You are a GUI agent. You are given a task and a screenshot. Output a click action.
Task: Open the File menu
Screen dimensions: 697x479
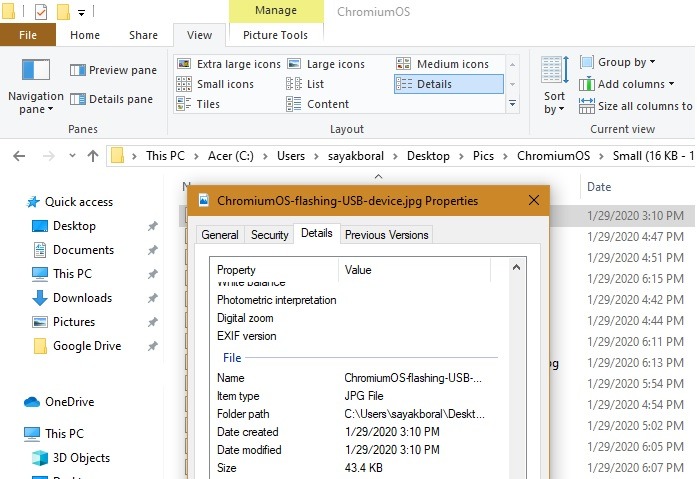28,35
